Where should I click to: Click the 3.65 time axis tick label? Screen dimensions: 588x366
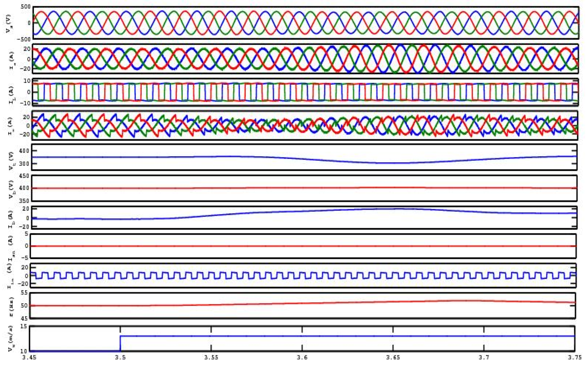pyautogui.click(x=393, y=357)
